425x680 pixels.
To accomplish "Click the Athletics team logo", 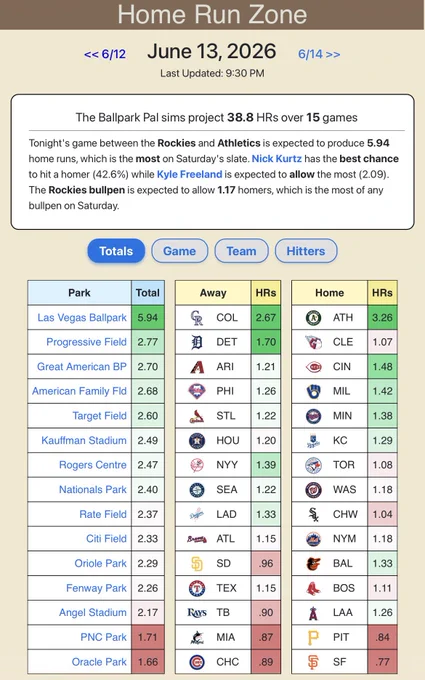I will 313,318.
